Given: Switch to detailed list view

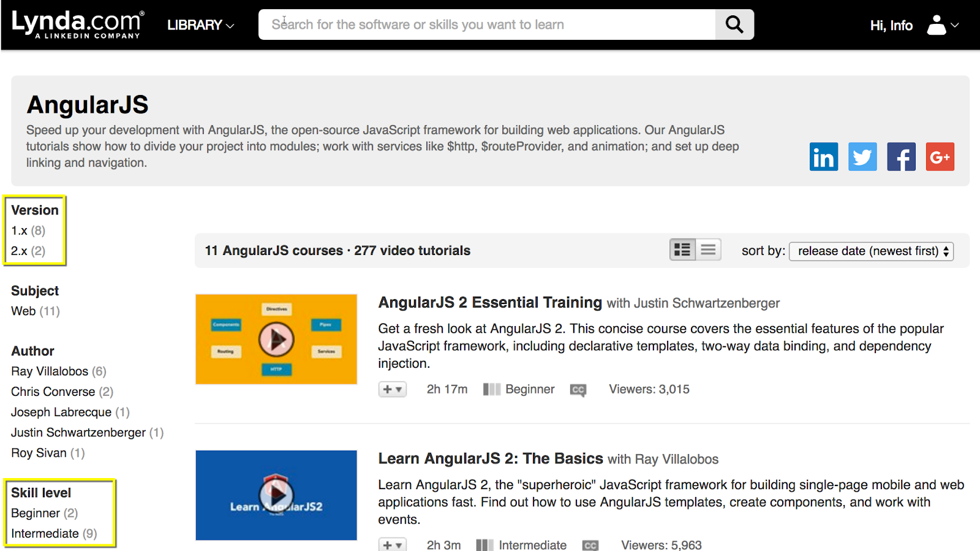Looking at the screenshot, I should (682, 249).
